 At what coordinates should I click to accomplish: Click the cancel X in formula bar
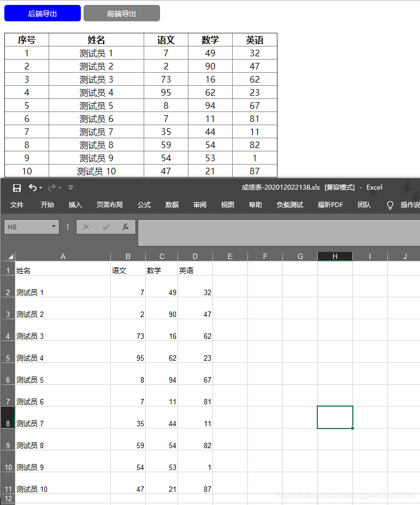tap(86, 227)
